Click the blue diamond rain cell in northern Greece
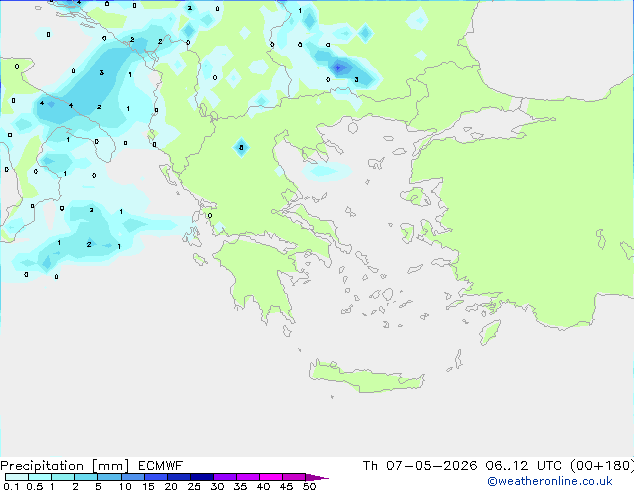Screen dimensions: 634x490 click(x=241, y=148)
